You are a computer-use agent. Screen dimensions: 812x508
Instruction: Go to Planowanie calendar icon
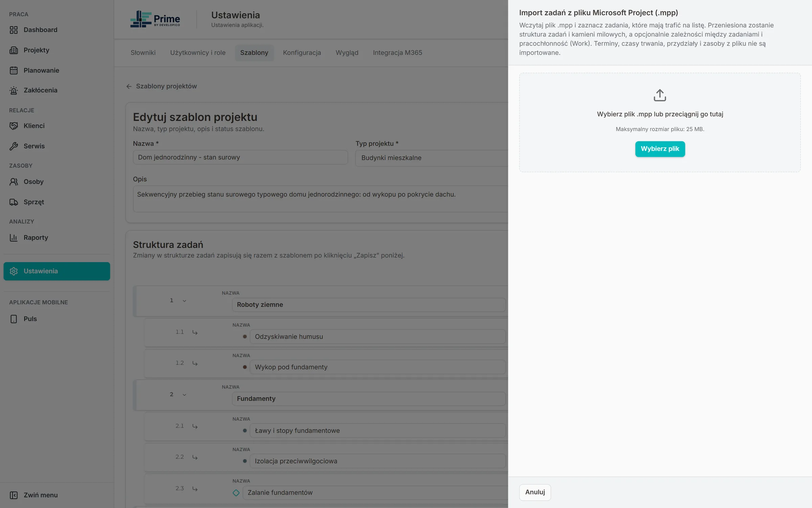14,70
